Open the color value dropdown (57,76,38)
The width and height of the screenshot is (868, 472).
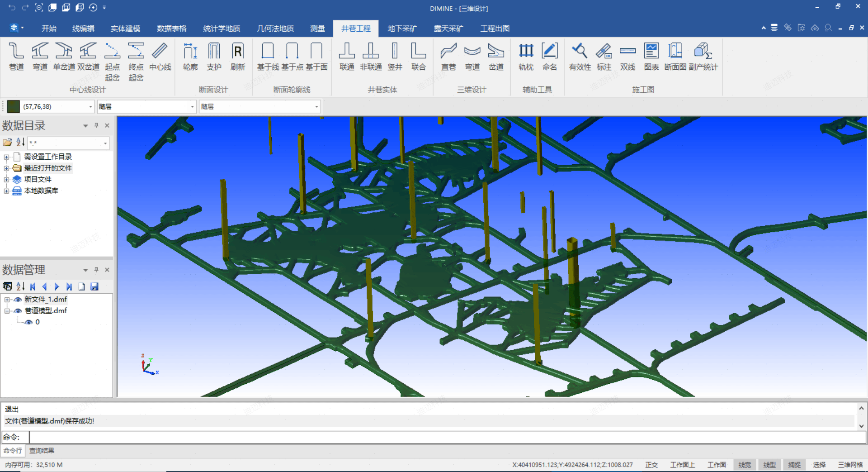click(90, 107)
